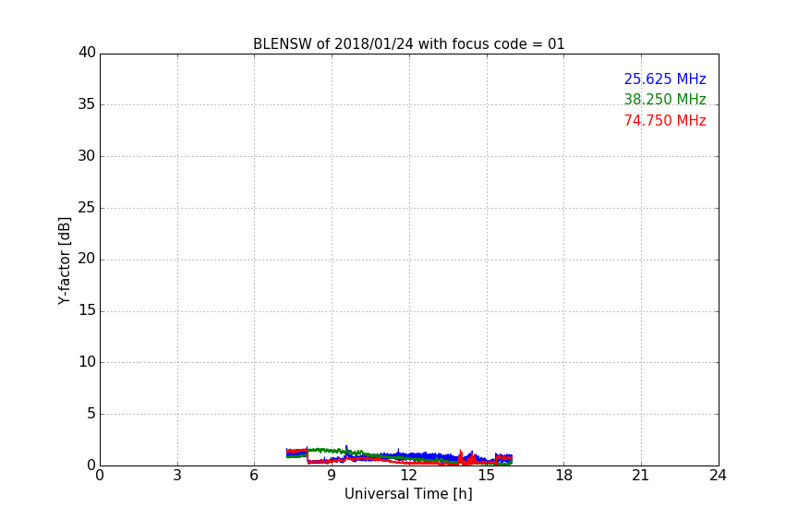Click y-axis tick label 35

coord(87,104)
